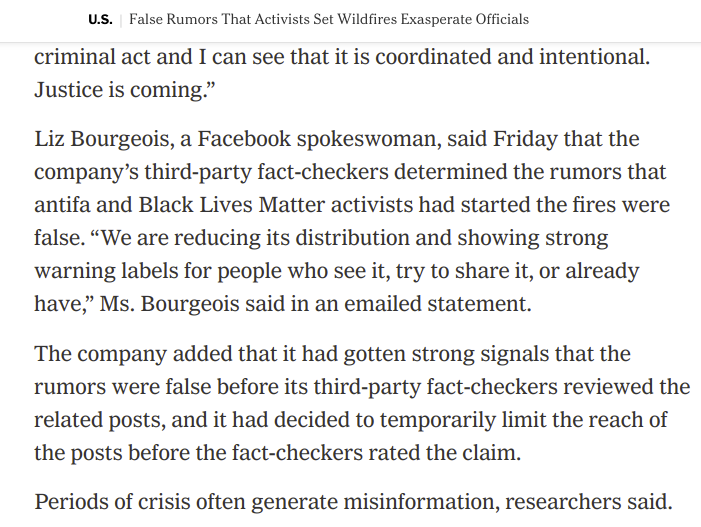The width and height of the screenshot is (701, 527).
Task: Click the vertical divider beside U.S.
Action: coord(121,21)
